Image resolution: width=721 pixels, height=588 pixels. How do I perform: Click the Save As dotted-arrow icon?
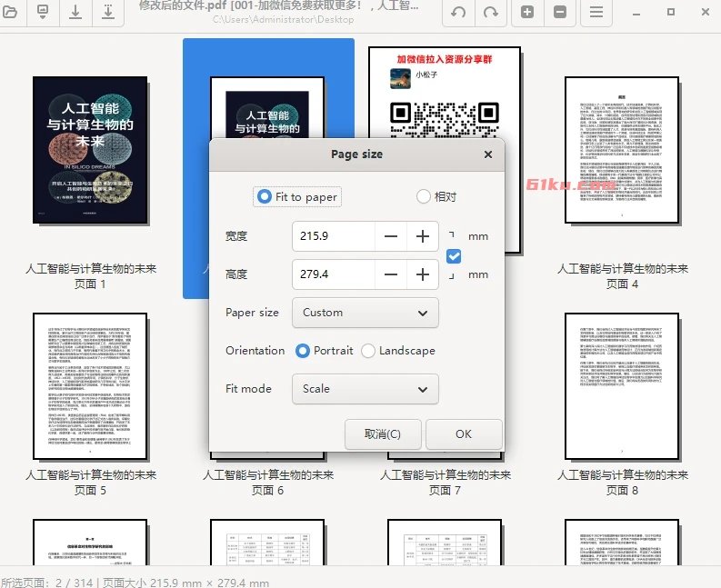[x=108, y=12]
